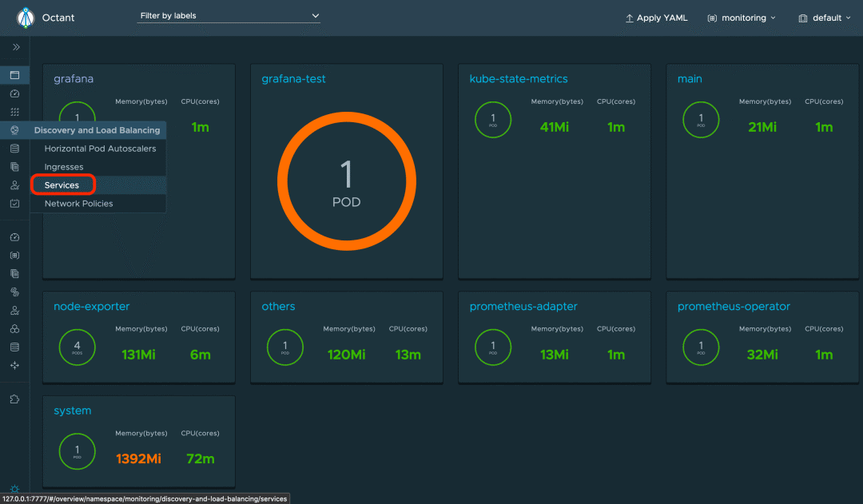Open cluster Storage database icon in lower sidebar group
The height and width of the screenshot is (504, 863).
coord(15,347)
